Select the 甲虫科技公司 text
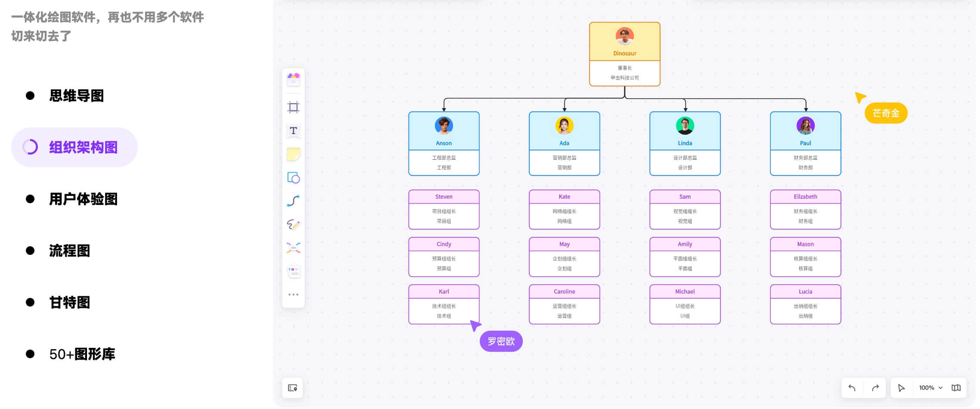This screenshot has width=980, height=409. [625, 78]
